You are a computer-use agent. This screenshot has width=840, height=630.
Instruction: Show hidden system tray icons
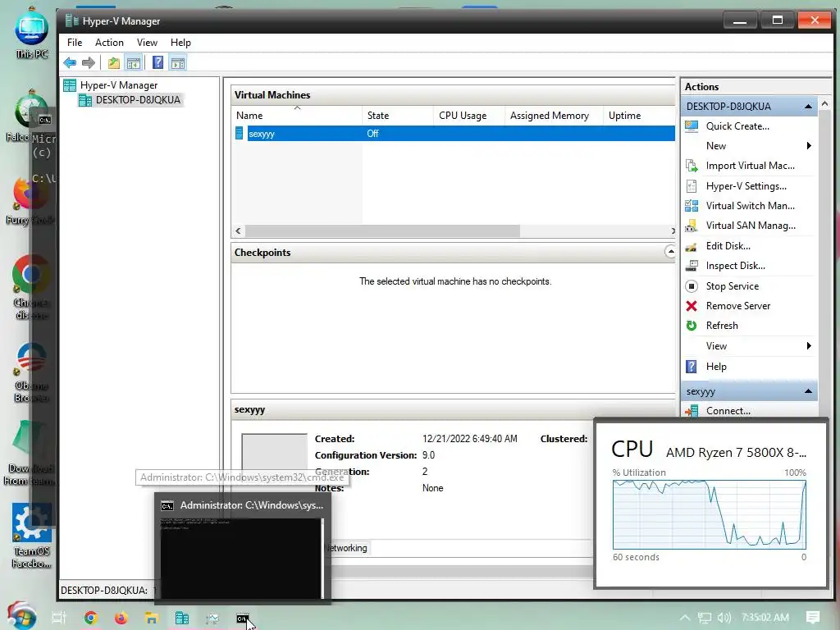pyautogui.click(x=685, y=618)
